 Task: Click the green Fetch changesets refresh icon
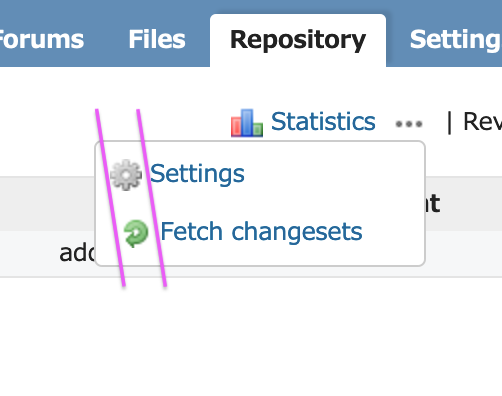[136, 233]
